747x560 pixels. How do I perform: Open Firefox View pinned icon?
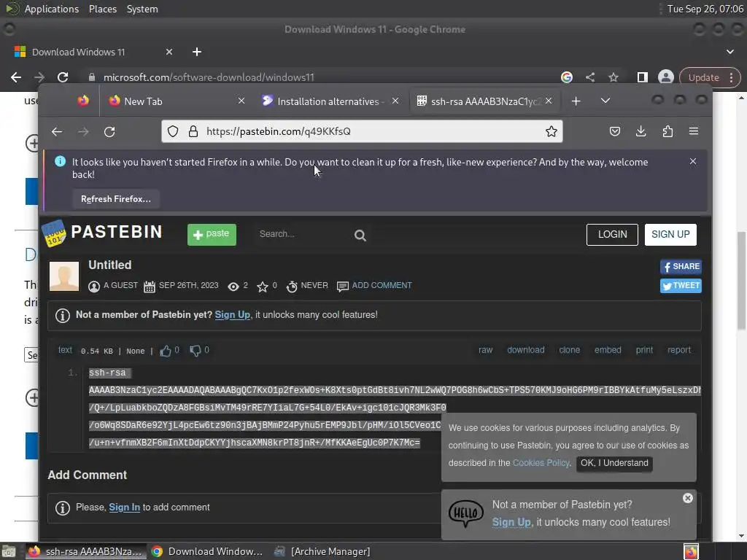tap(83, 101)
